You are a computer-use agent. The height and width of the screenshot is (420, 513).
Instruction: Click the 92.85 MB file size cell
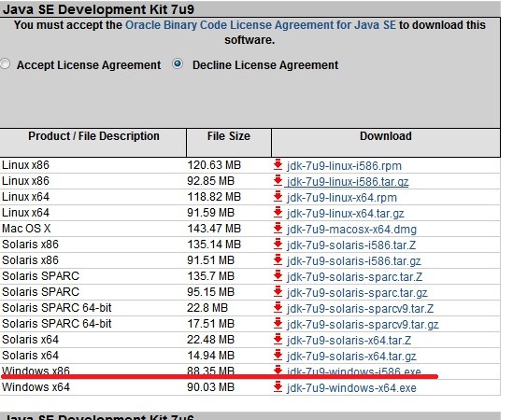coord(210,180)
